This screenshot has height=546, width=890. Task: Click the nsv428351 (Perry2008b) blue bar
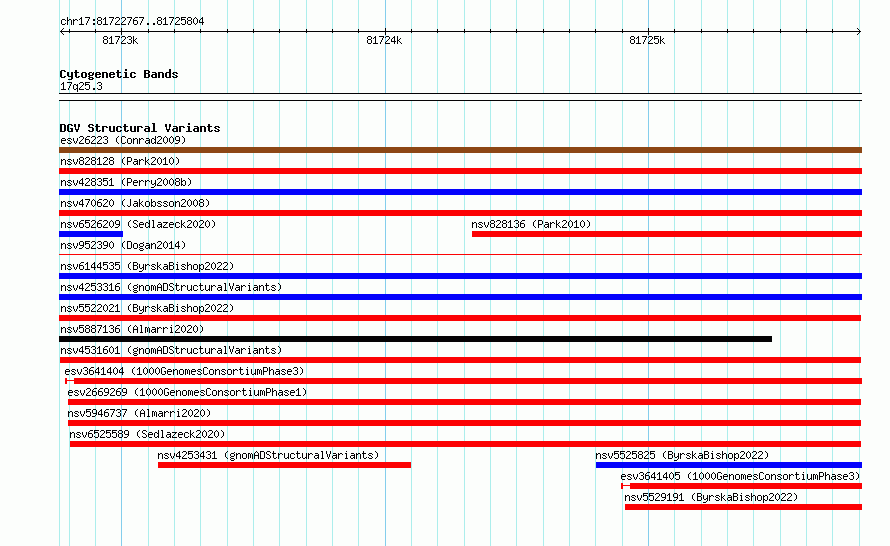460,192
